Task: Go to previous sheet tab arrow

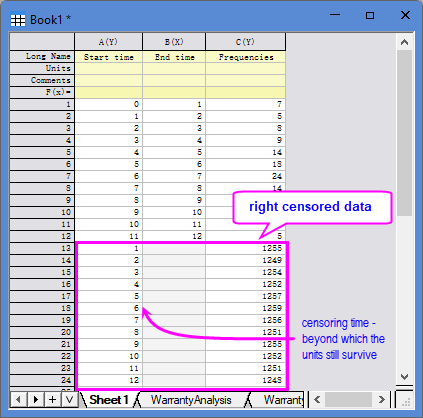Action: tap(19, 399)
